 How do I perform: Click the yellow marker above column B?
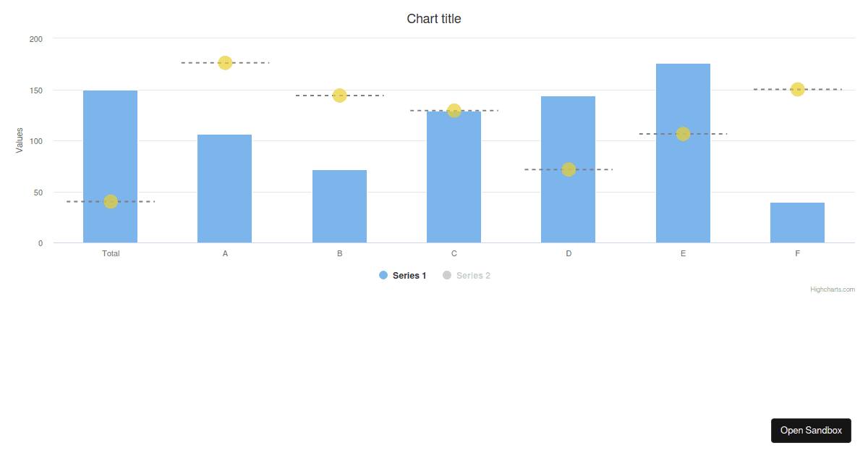tap(339, 95)
